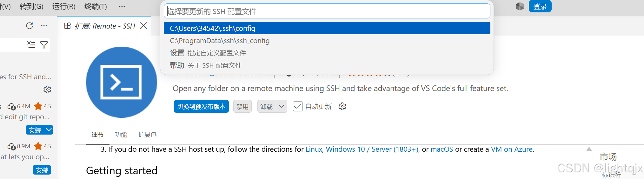Open the 终端(T) menu
644x179 pixels.
pyautogui.click(x=96, y=6)
